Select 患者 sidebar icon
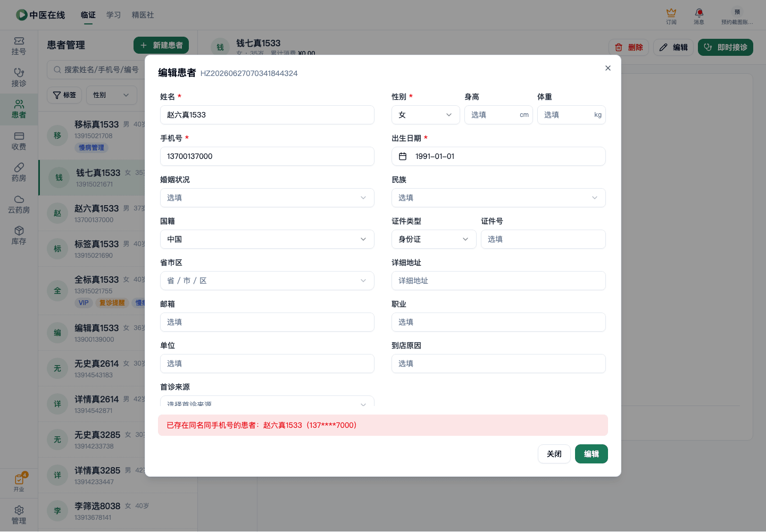Image resolution: width=766 pixels, height=532 pixels. (19, 109)
